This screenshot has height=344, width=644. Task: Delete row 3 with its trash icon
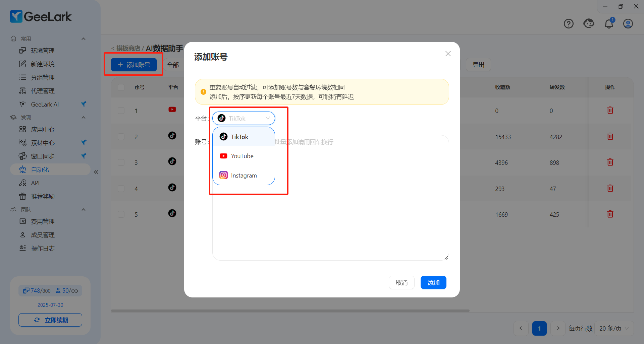click(610, 162)
